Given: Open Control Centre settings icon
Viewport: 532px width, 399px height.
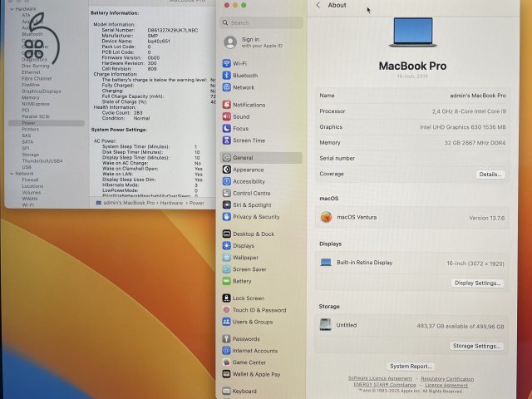Looking at the screenshot, I should (x=227, y=193).
